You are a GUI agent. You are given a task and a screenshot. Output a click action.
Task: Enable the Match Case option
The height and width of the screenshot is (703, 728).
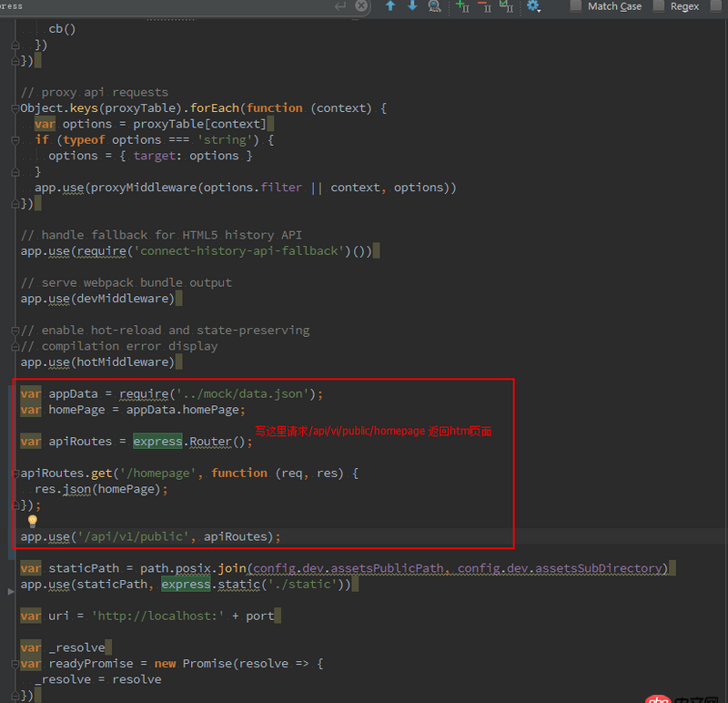[x=576, y=6]
